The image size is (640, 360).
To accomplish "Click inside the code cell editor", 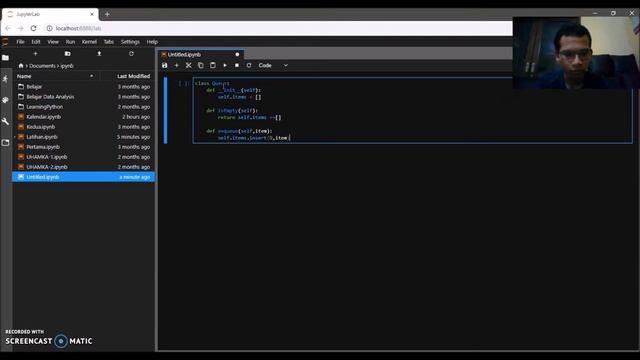I will click(412, 110).
